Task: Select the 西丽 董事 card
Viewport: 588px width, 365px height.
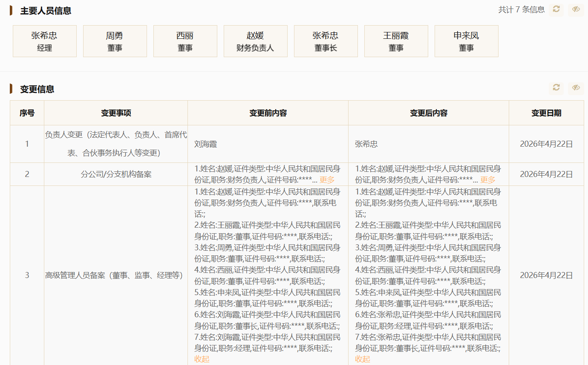Action: pos(185,41)
